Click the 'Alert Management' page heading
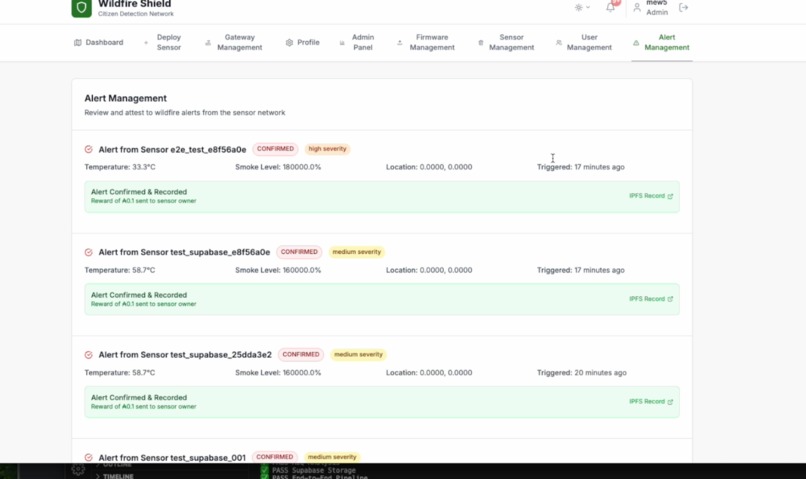 125,98
